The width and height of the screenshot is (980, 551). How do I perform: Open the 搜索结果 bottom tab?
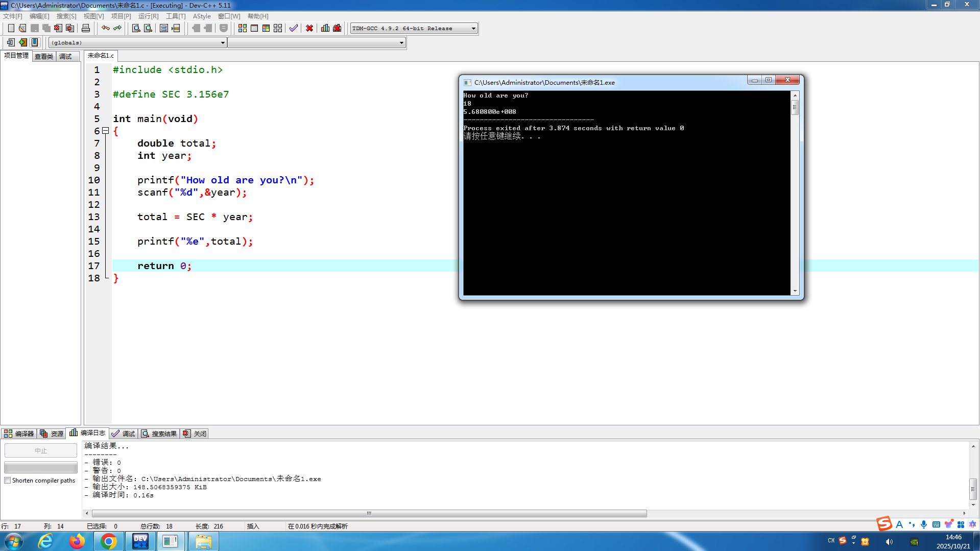(x=159, y=434)
